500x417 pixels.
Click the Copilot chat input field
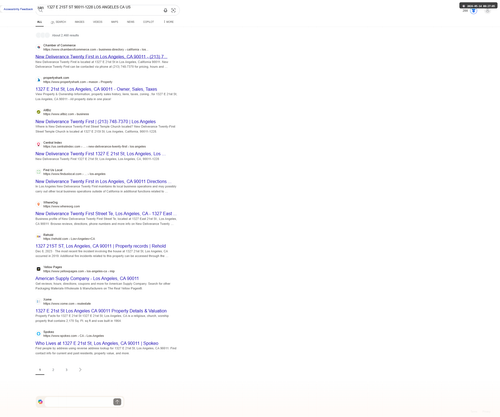coord(79,402)
